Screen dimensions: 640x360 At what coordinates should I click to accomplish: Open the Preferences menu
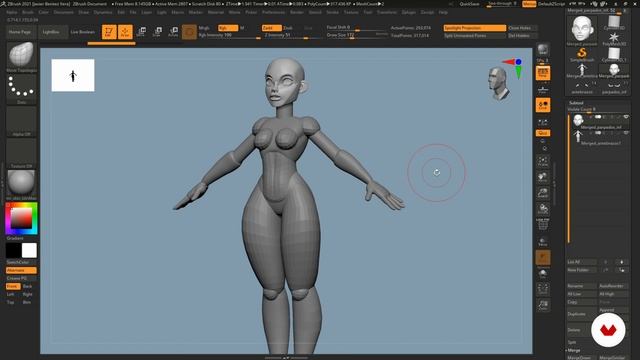[x=273, y=12]
